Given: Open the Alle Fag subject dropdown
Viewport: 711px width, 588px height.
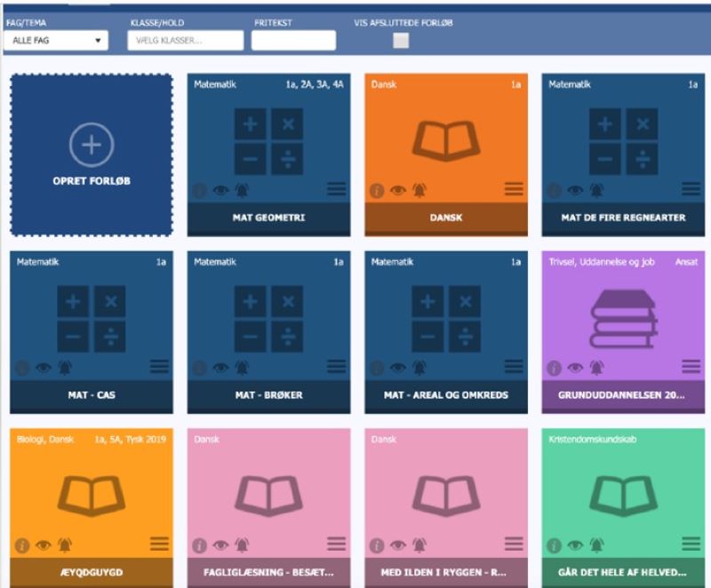Looking at the screenshot, I should coord(56,41).
